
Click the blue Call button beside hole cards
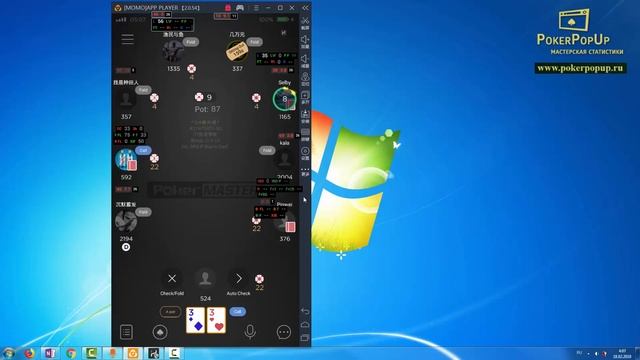point(238,311)
